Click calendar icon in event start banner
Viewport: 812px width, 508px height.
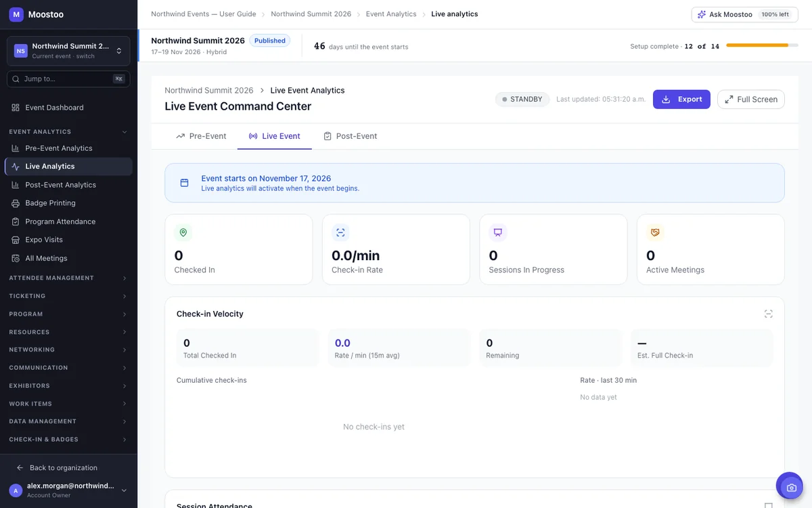pos(184,183)
